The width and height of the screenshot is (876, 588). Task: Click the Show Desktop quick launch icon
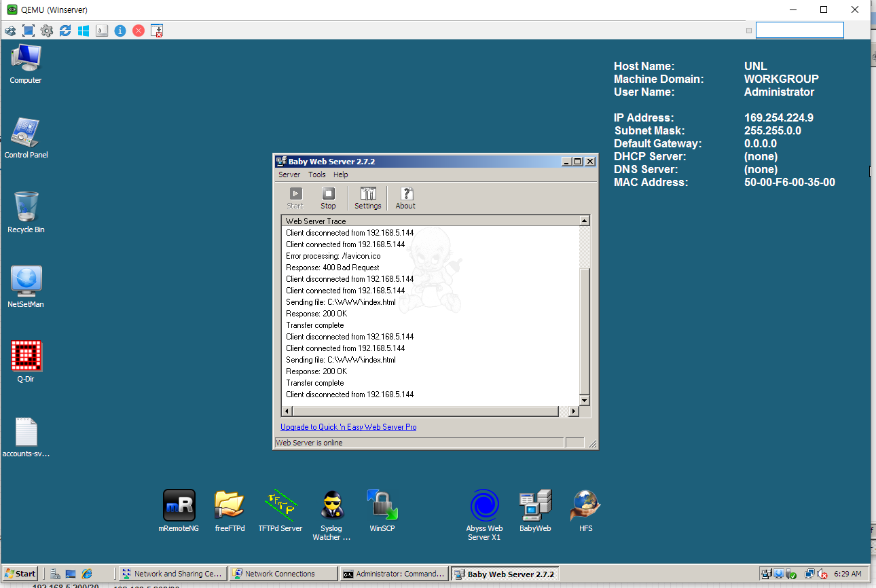click(x=71, y=574)
